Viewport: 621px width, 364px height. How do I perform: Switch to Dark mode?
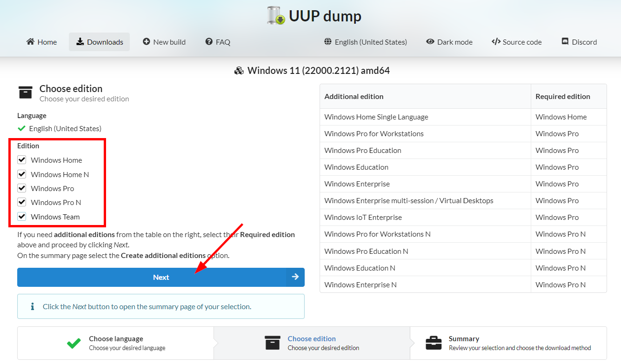click(449, 42)
